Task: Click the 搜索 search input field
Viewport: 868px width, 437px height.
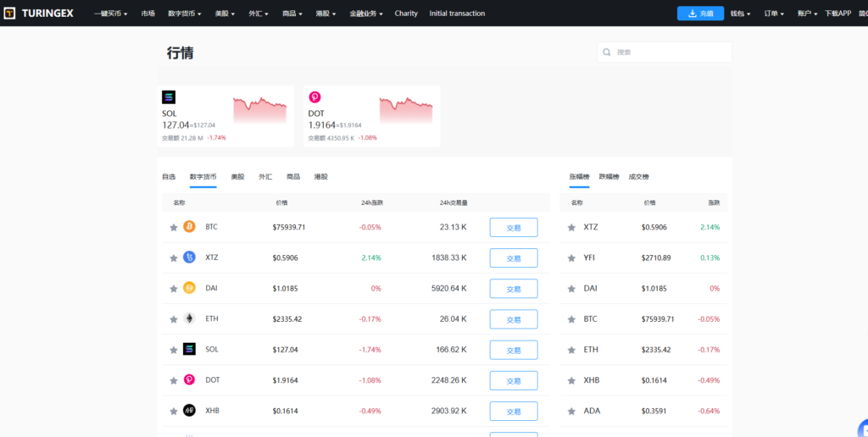Action: (x=671, y=53)
